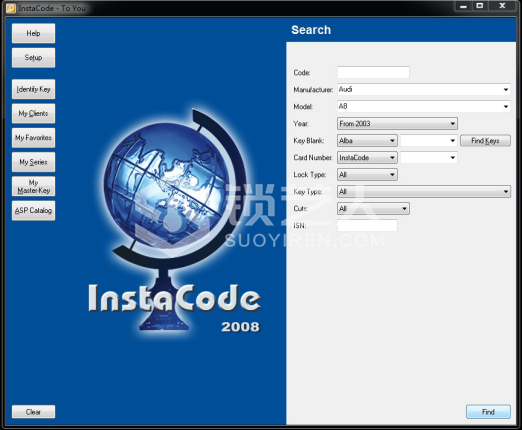Open the Cuts dropdown

(x=373, y=209)
